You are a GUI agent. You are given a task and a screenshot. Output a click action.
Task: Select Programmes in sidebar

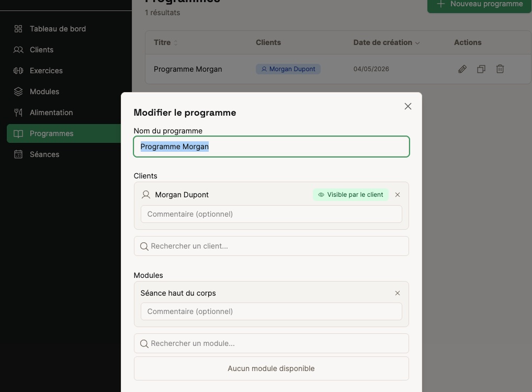[64, 133]
